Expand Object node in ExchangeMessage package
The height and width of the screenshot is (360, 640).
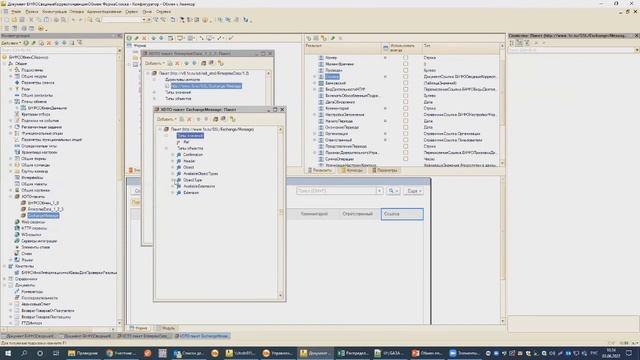point(173,167)
